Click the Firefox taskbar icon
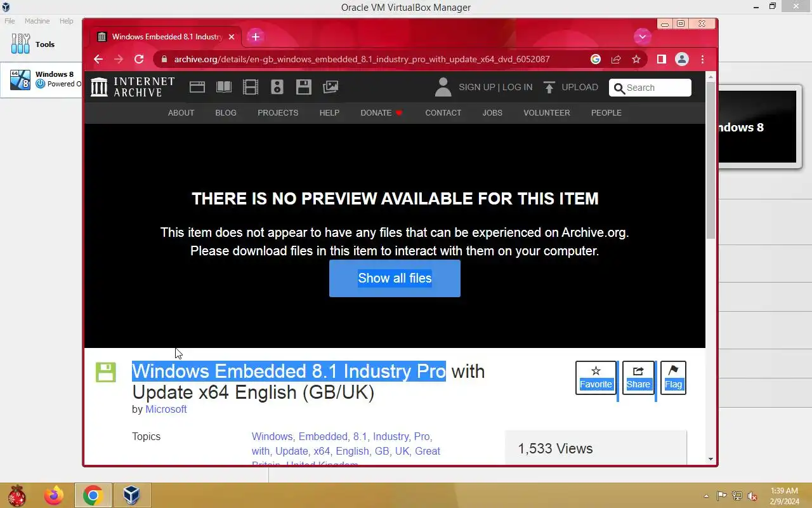812x508 pixels. (x=54, y=495)
